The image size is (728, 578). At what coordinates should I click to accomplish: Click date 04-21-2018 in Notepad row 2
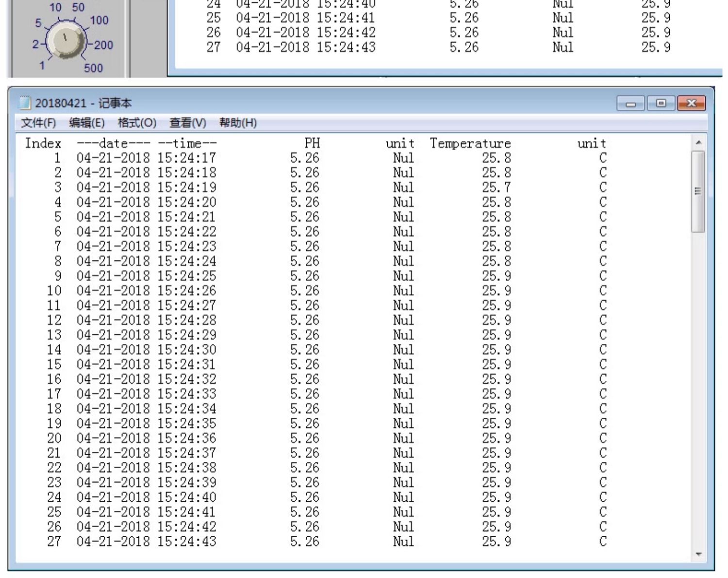coord(114,173)
